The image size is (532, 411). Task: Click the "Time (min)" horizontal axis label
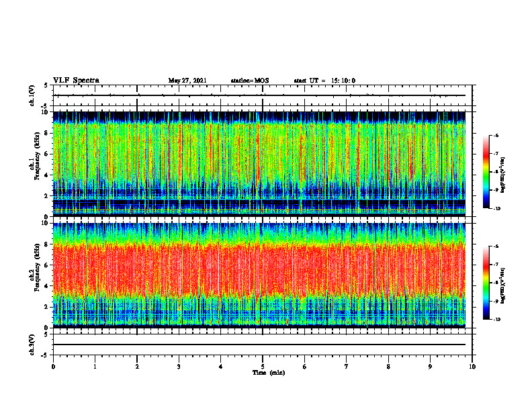[x=269, y=373]
